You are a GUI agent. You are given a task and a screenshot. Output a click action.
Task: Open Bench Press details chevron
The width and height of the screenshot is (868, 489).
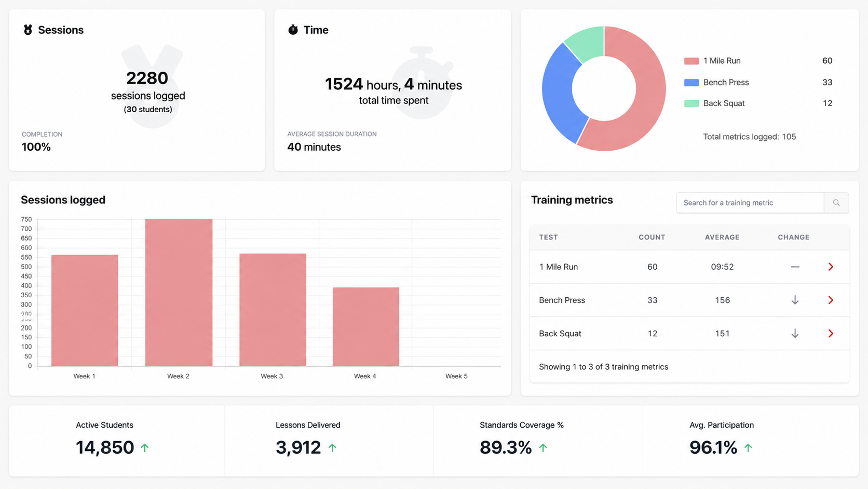coord(831,300)
